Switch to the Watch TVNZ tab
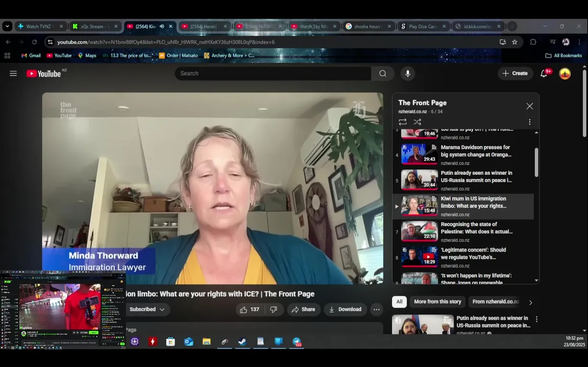 41,27
